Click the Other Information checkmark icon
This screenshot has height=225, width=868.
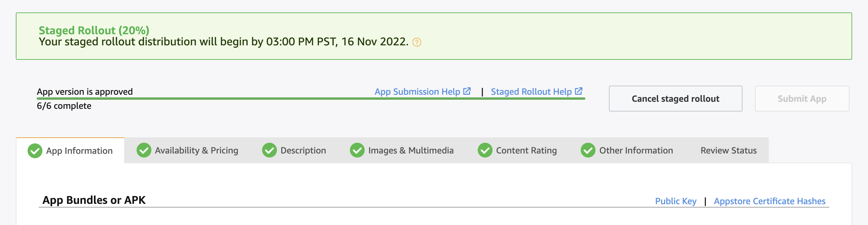pyautogui.click(x=588, y=150)
